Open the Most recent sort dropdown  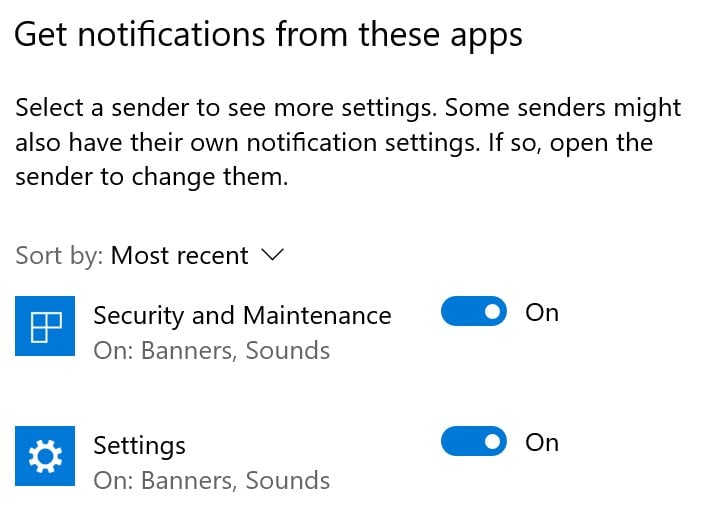tap(180, 256)
